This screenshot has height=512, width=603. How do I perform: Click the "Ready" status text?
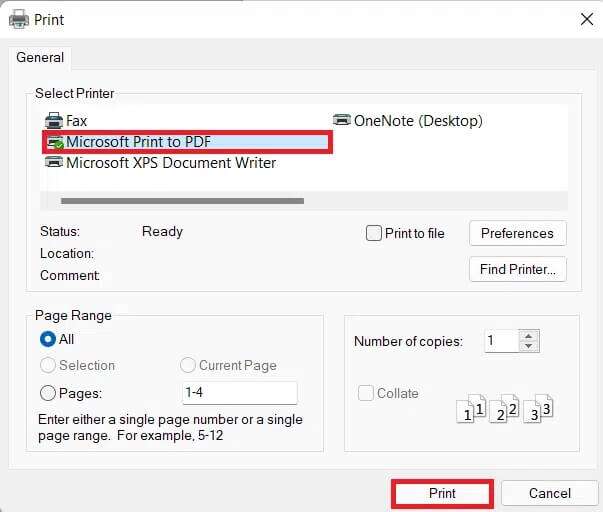pyautogui.click(x=162, y=232)
